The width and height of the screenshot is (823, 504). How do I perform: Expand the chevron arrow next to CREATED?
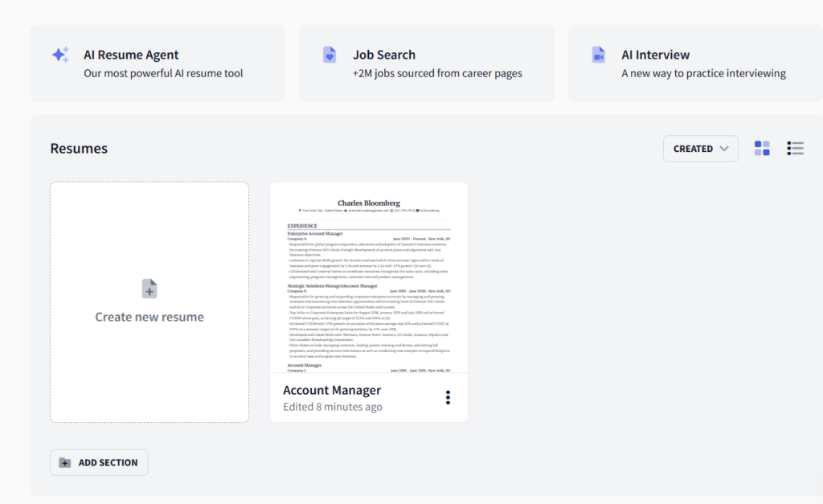pos(724,149)
